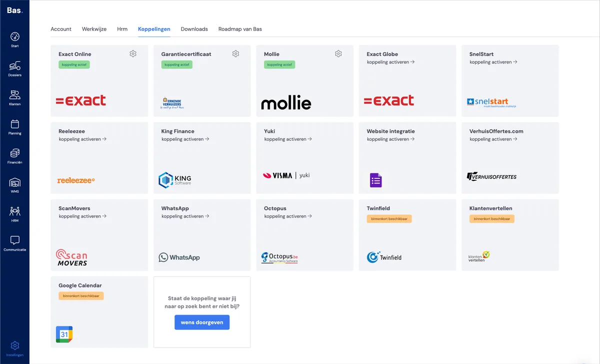Click koppeling actief badge on Mollie

coord(279,64)
